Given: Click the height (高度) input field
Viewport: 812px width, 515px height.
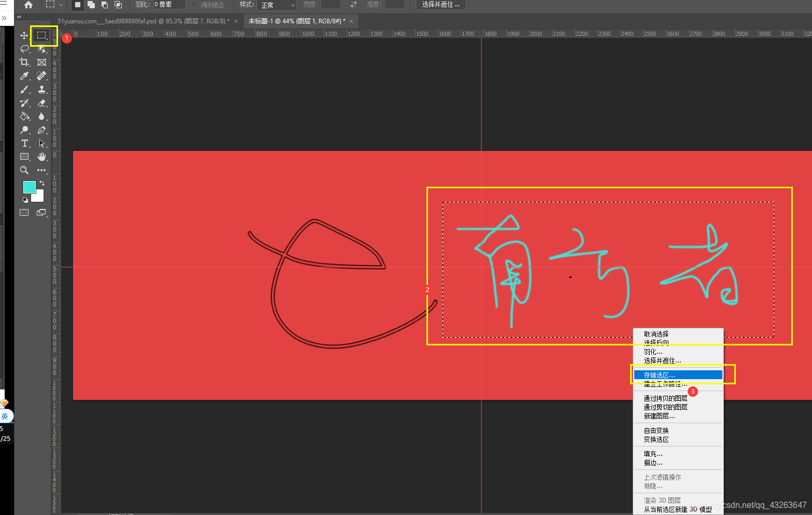Looking at the screenshot, I should click(x=394, y=5).
